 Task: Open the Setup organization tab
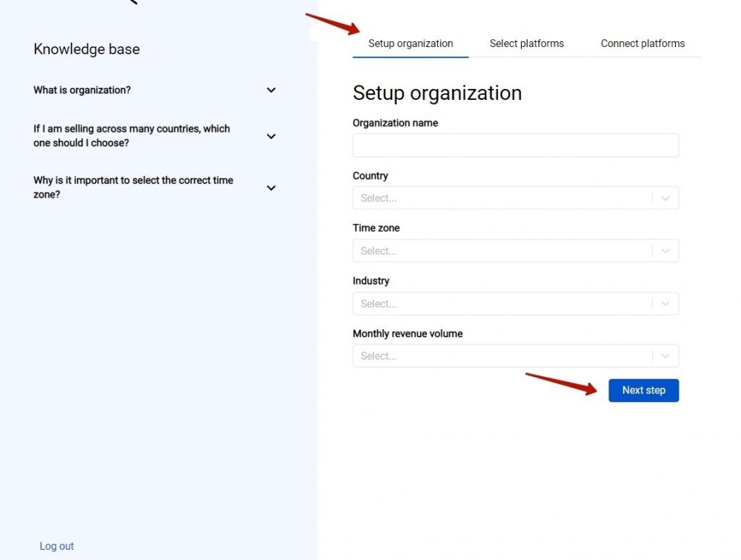(410, 43)
